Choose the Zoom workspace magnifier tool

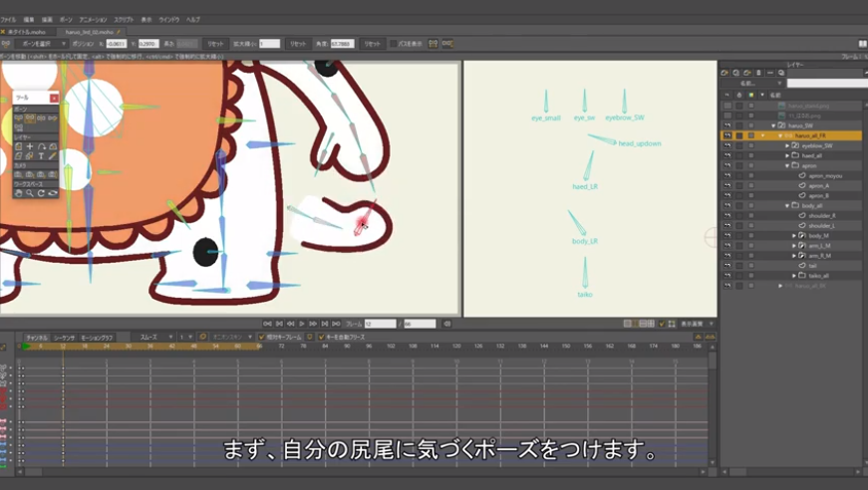point(30,193)
